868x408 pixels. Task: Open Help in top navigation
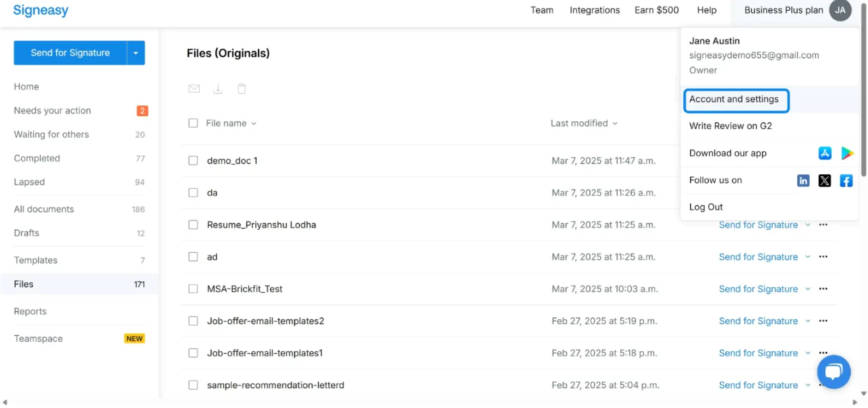tap(706, 10)
